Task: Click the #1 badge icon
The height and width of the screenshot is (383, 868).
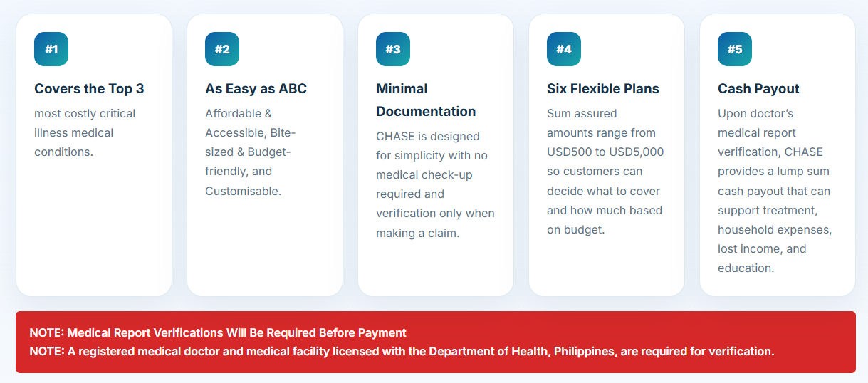Action: 51,49
